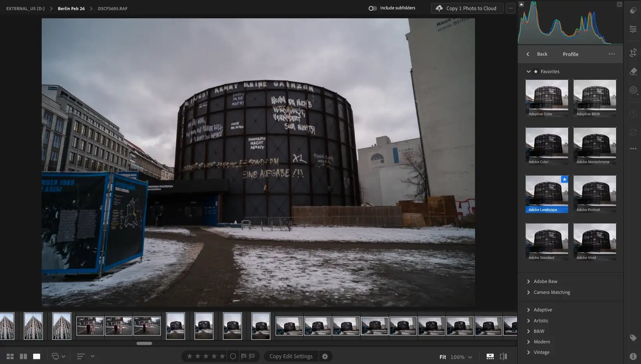The height and width of the screenshot is (364, 641).
Task: Open the Berlin Feb 26 folder breadcrumb
Action: pyautogui.click(x=71, y=9)
